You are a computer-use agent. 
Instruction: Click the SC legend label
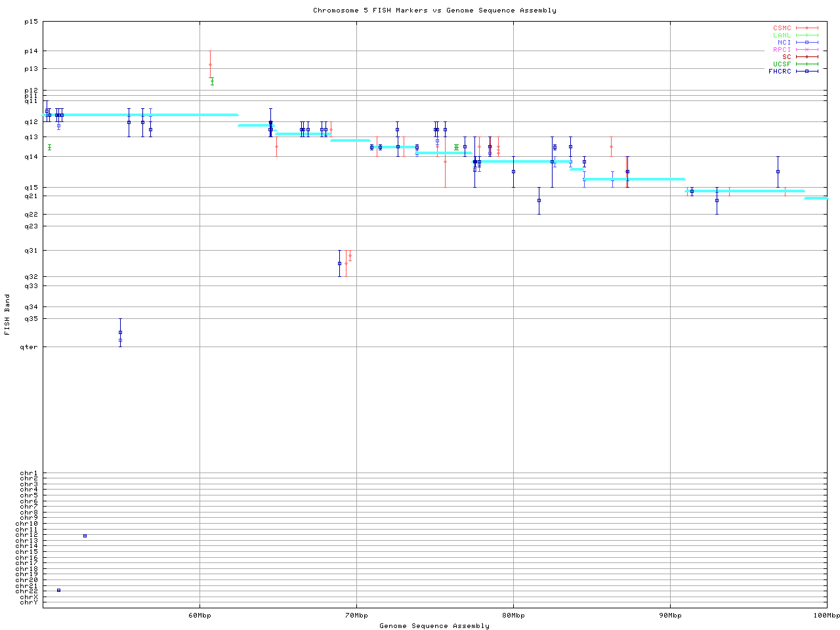click(786, 57)
